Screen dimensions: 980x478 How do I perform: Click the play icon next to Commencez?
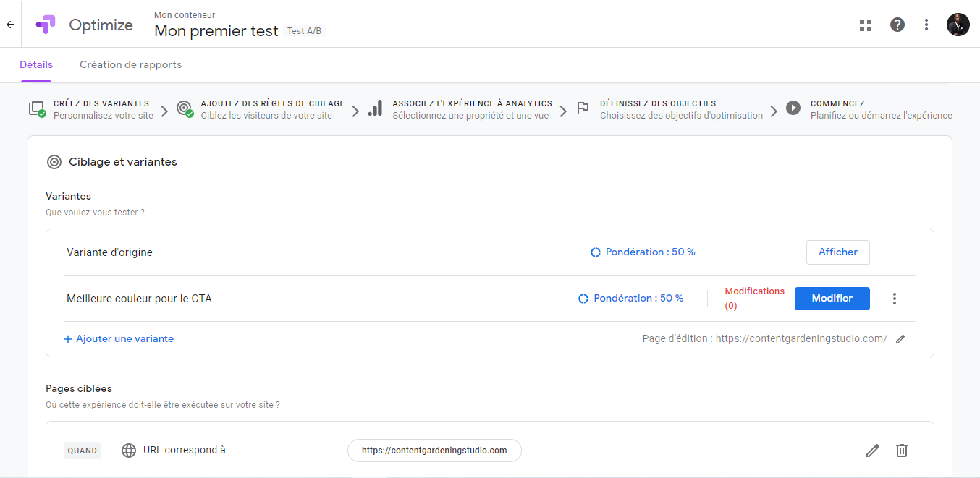(x=793, y=108)
